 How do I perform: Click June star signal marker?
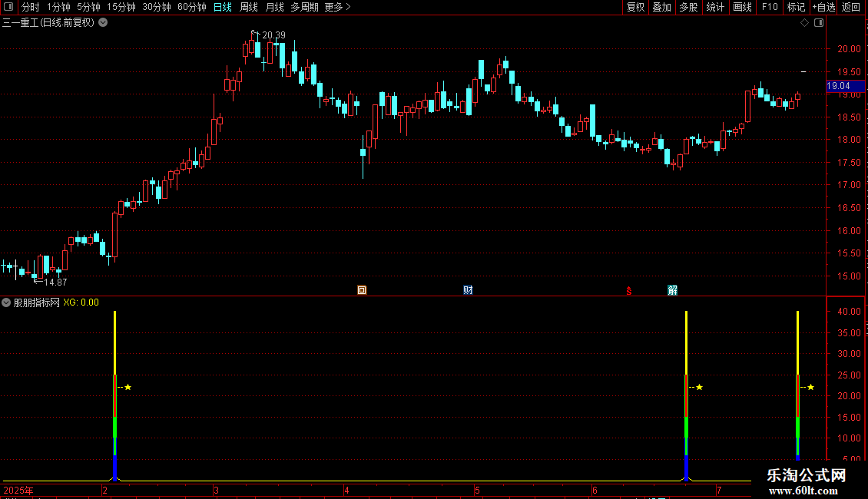click(x=700, y=387)
